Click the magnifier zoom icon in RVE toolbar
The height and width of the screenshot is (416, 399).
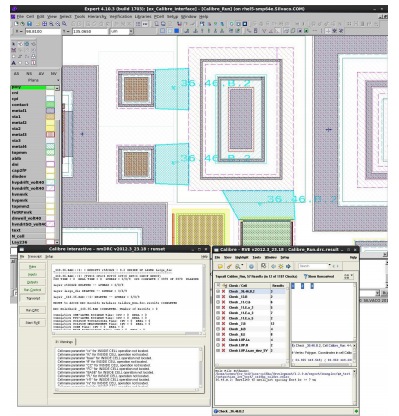(238, 266)
